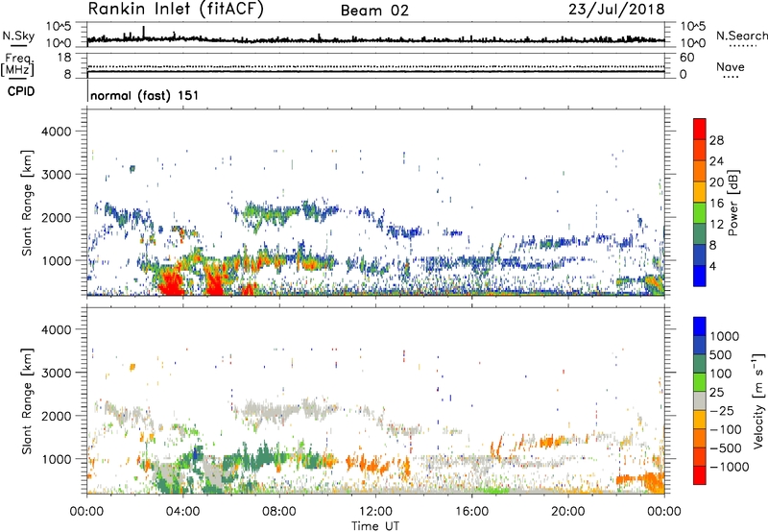This screenshot has height=532, width=768.
Task: Click the 'Nave' label
Action: click(730, 66)
